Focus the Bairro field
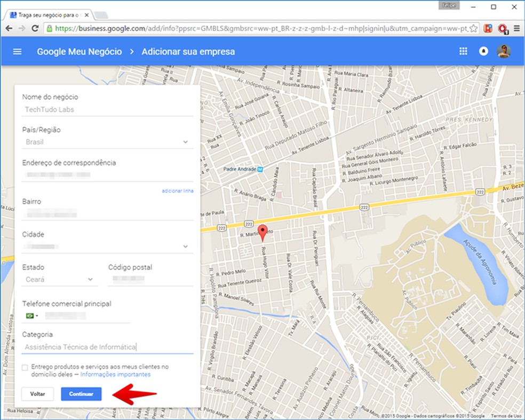The image size is (525, 420). 107,213
